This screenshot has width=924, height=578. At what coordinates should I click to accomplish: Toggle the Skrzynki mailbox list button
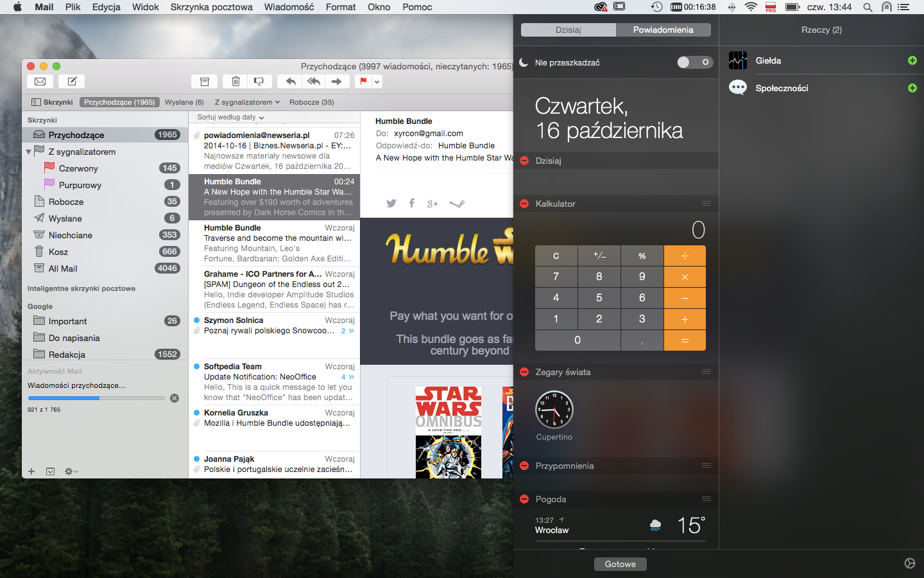pyautogui.click(x=52, y=102)
